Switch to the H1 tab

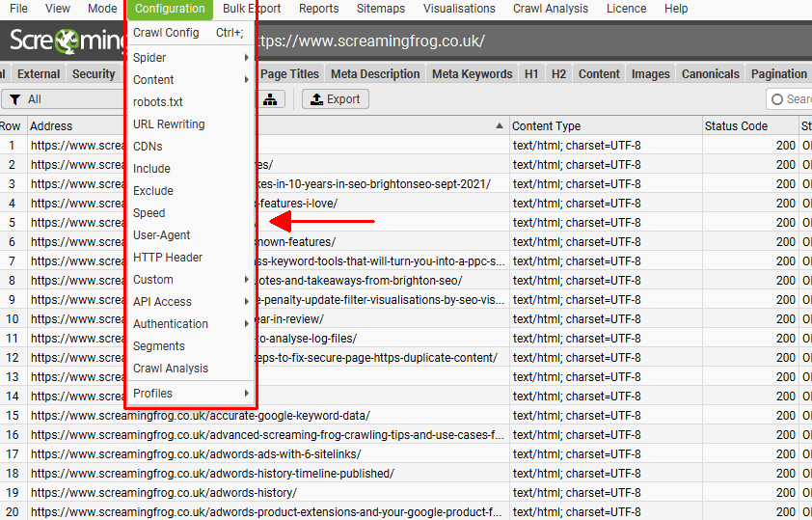tap(531, 74)
